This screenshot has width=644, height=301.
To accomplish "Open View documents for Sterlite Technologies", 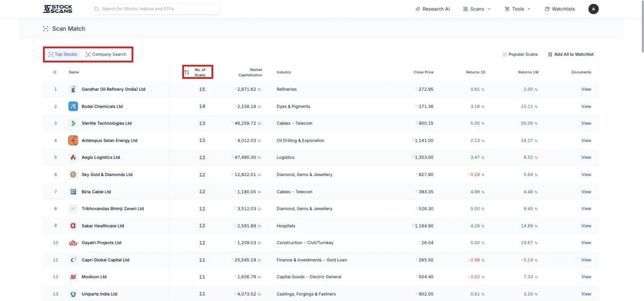I will pos(586,123).
